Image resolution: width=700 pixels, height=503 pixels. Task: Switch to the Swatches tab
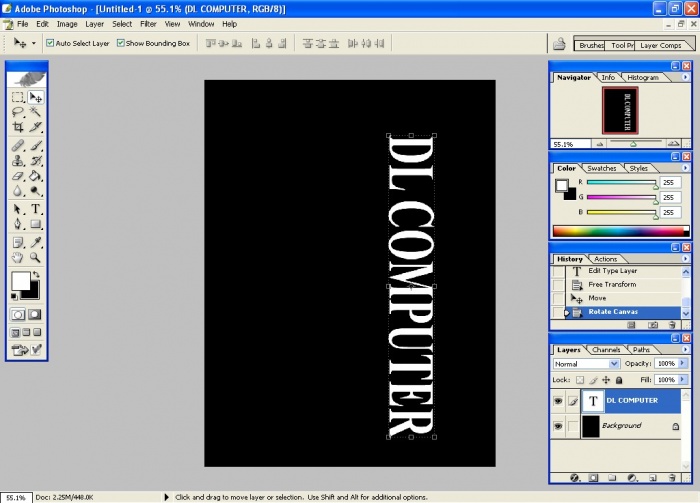click(601, 168)
